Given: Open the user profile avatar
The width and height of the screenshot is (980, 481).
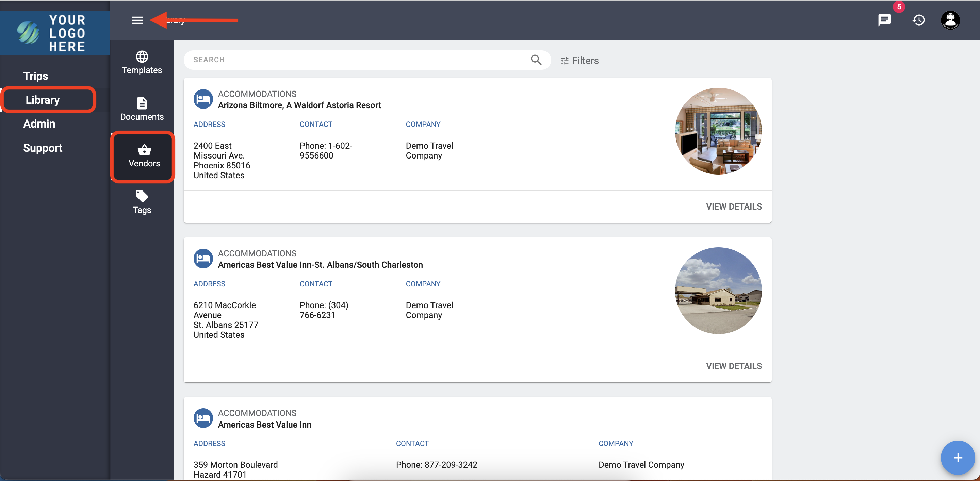Looking at the screenshot, I should click(x=950, y=20).
